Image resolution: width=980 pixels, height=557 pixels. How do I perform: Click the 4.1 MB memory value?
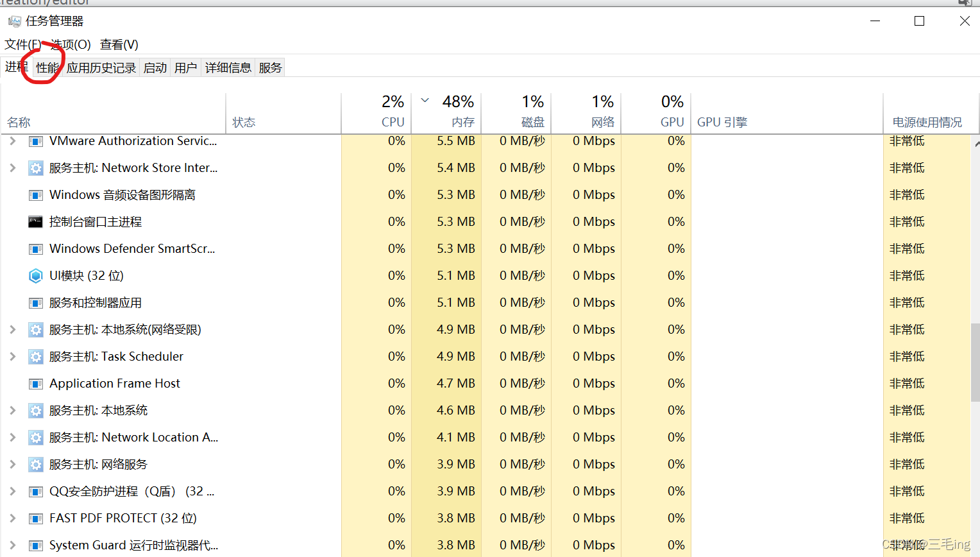[456, 437]
